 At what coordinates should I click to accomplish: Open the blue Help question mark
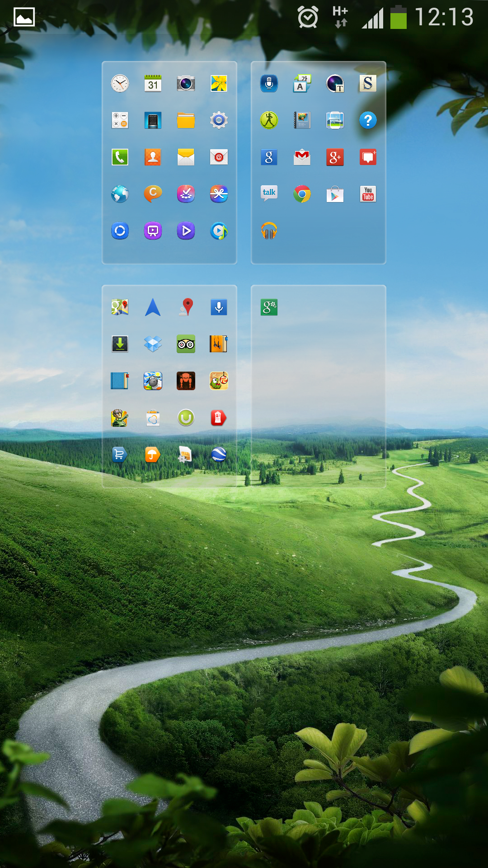(x=368, y=121)
